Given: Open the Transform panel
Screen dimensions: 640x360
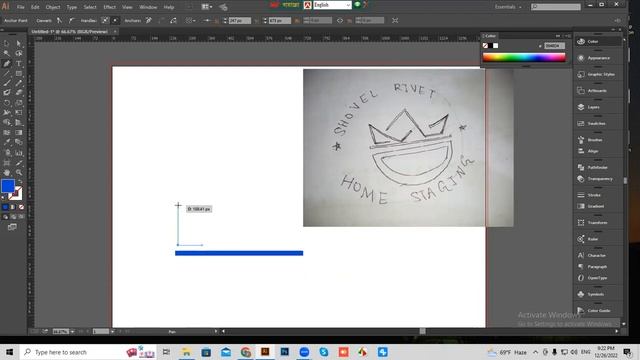Looking at the screenshot, I should (x=598, y=222).
